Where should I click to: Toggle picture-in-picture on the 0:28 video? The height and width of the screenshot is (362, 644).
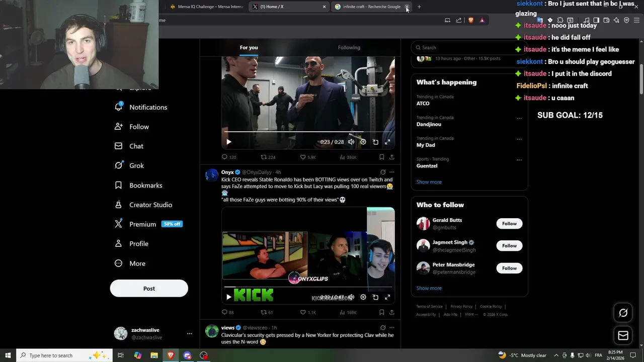[375, 142]
